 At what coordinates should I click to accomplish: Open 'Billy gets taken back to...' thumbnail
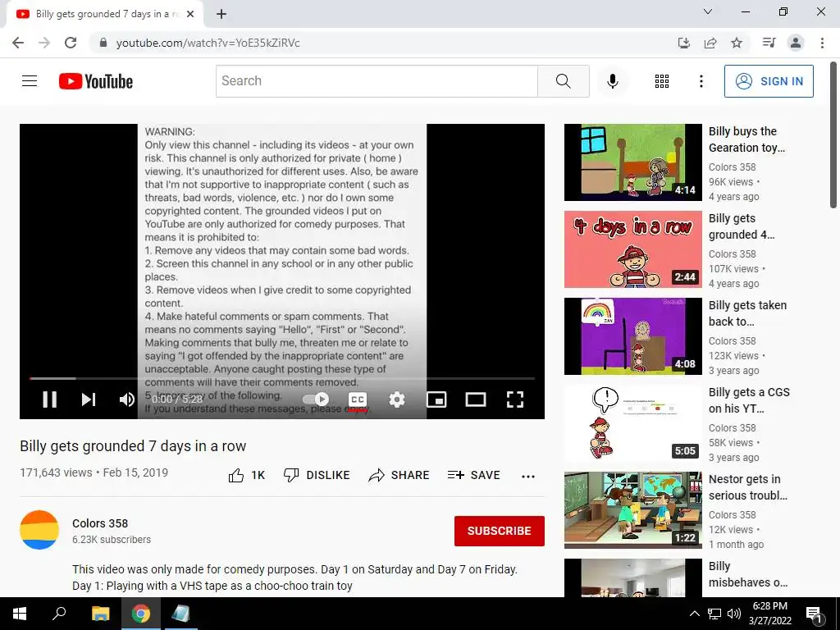pyautogui.click(x=632, y=336)
